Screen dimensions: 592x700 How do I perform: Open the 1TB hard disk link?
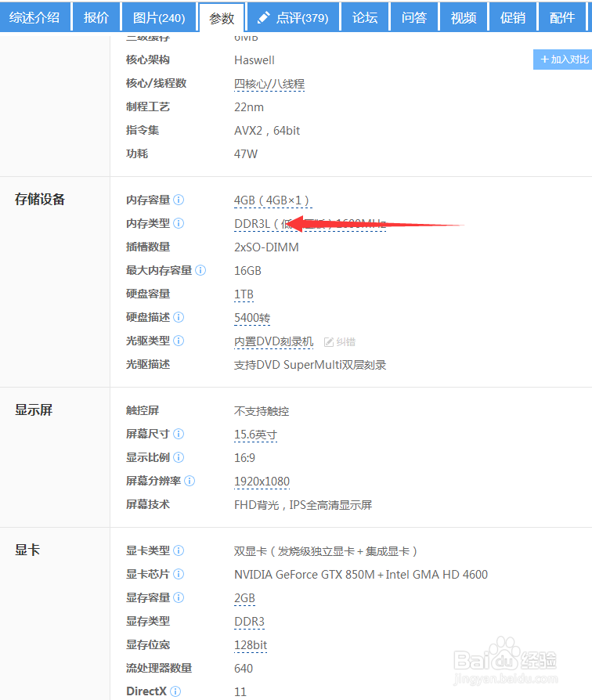[244, 294]
